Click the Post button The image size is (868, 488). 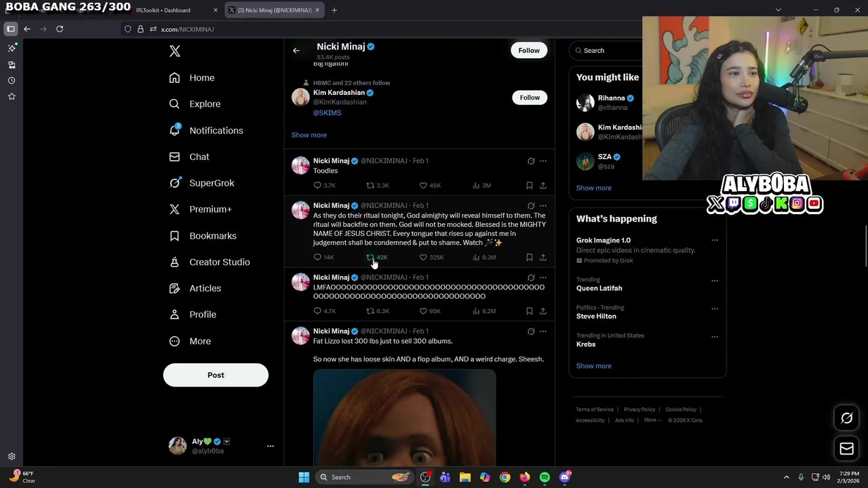pyautogui.click(x=216, y=375)
